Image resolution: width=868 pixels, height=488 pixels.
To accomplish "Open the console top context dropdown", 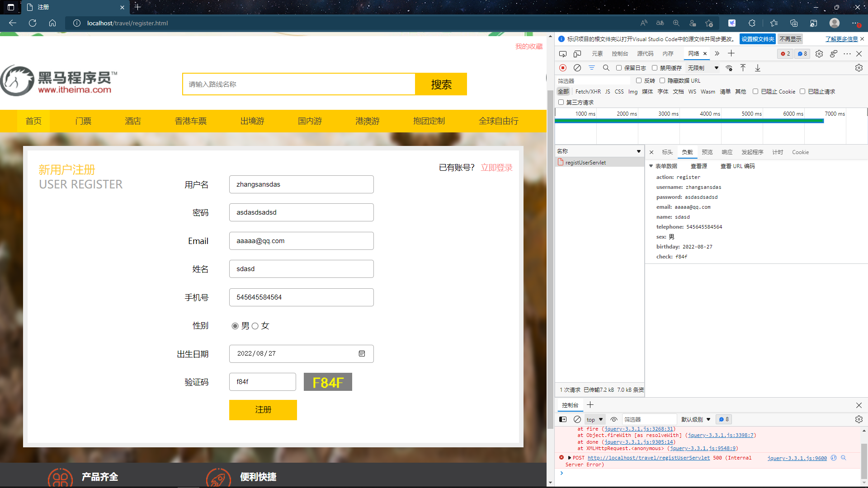I will click(594, 419).
